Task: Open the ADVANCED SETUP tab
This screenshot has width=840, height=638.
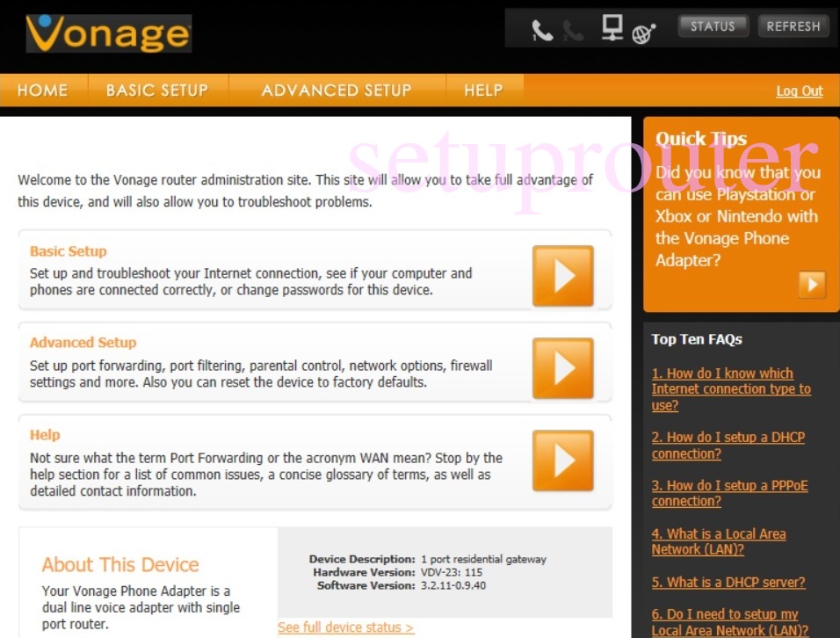Action: 336,89
